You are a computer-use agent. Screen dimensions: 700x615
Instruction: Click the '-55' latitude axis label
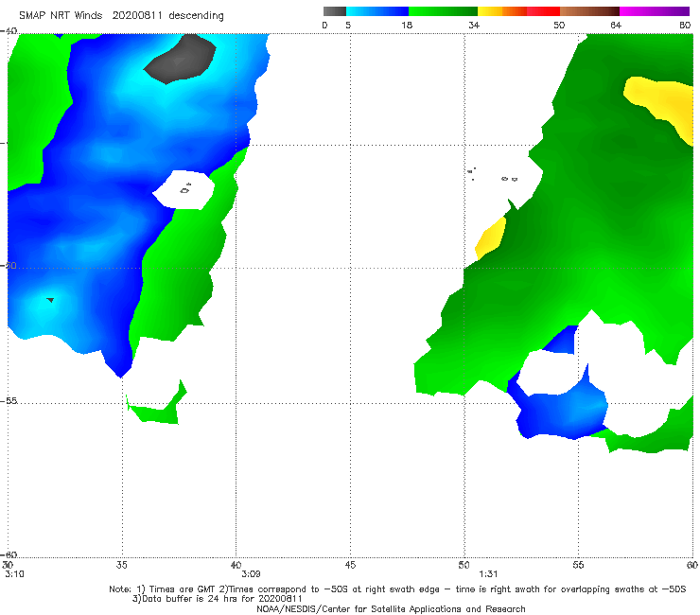point(9,401)
